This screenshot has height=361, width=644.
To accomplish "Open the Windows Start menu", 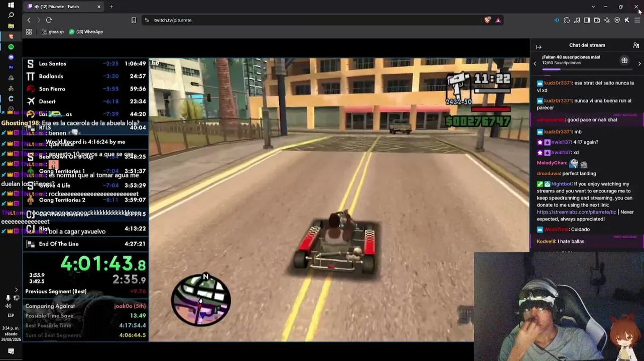I will click(x=11, y=5).
